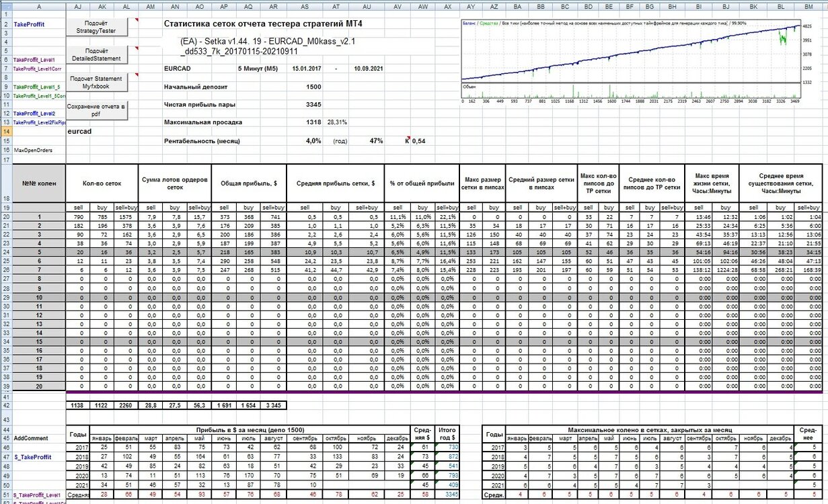Select the monthly profitability value "4,0%"

click(313, 141)
